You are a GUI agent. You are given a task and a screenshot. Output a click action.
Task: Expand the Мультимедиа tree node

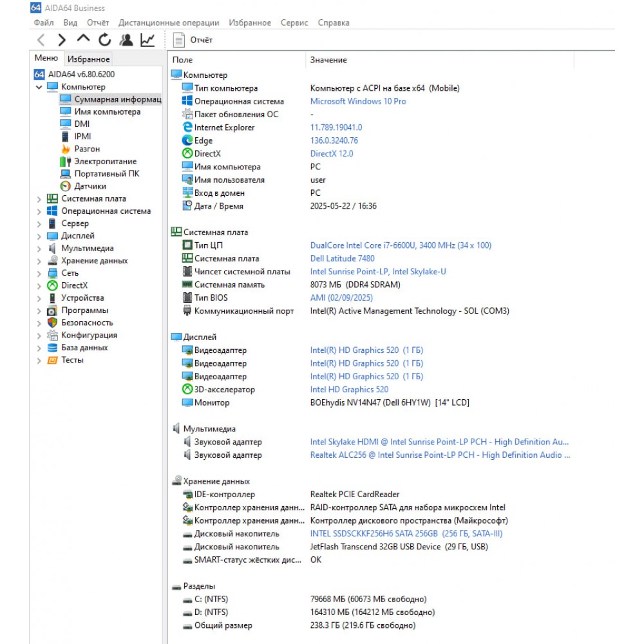(39, 249)
